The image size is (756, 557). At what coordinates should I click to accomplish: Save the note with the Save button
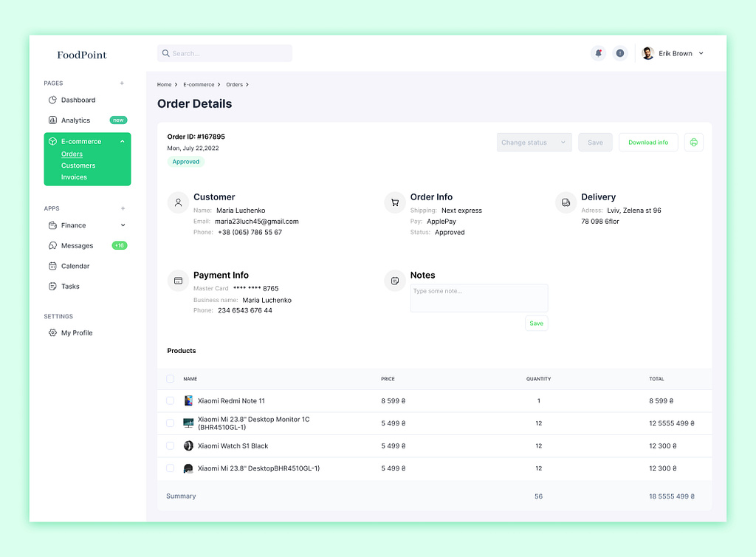(x=536, y=324)
